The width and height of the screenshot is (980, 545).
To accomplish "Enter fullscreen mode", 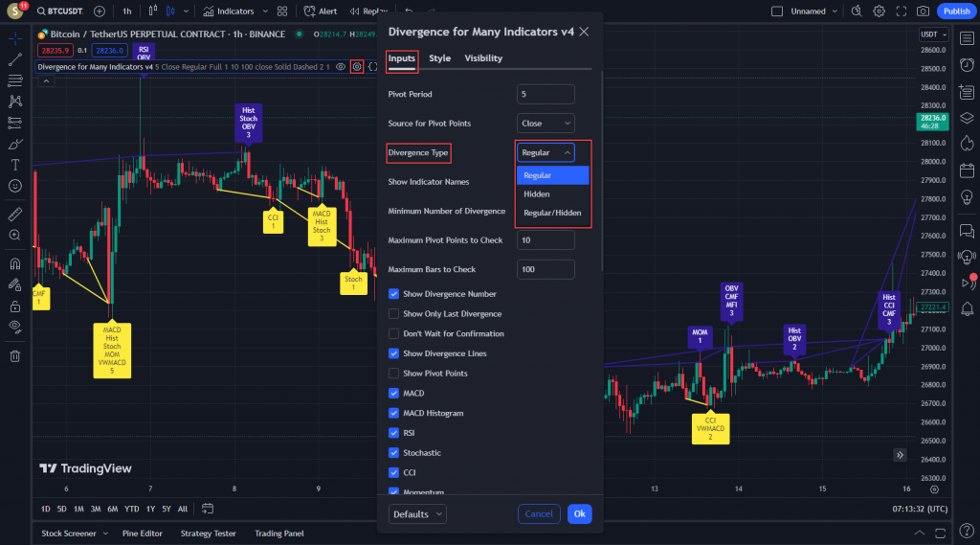I will (x=901, y=11).
